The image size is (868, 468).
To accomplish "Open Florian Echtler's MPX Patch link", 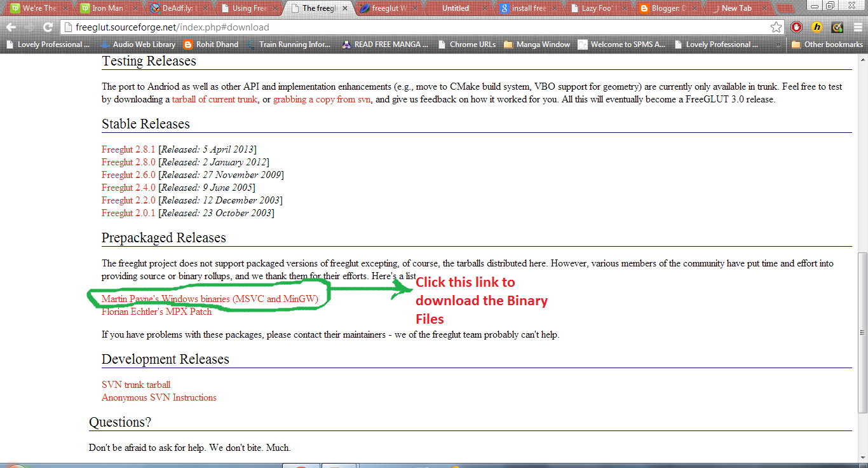I will 156,312.
